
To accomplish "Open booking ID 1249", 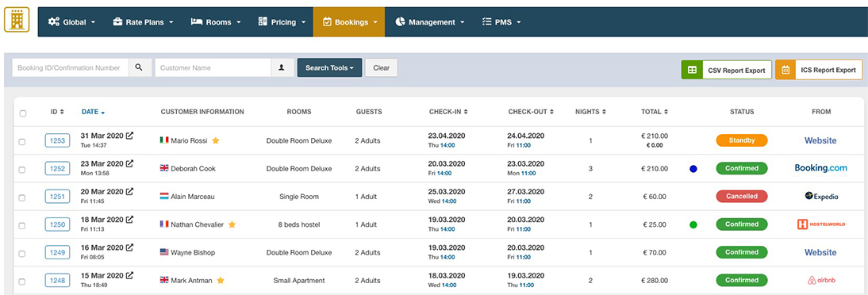I will point(58,252).
